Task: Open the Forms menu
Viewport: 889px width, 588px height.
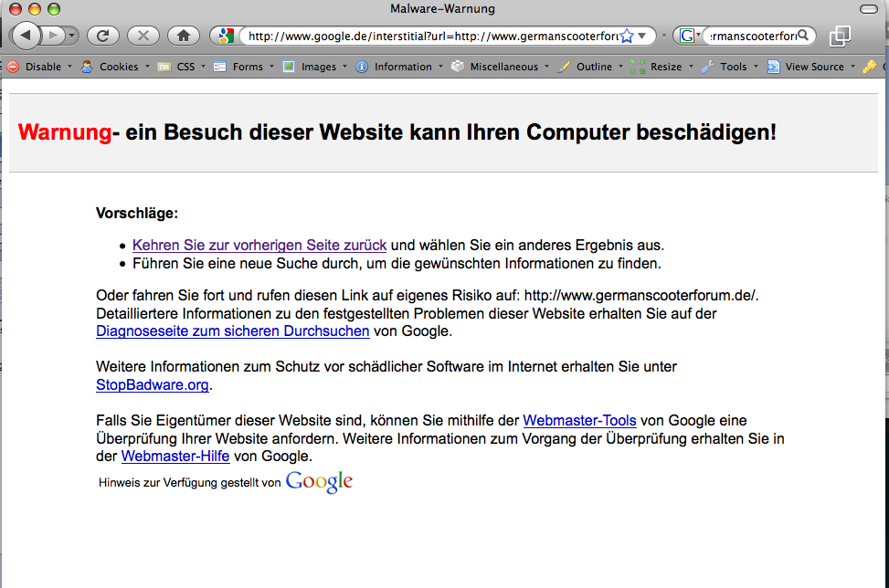Action: click(248, 67)
